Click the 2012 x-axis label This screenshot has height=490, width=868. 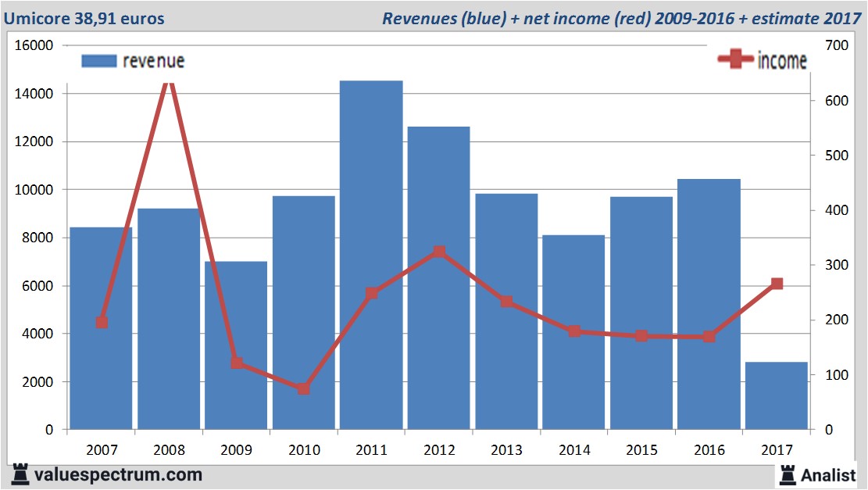point(439,449)
